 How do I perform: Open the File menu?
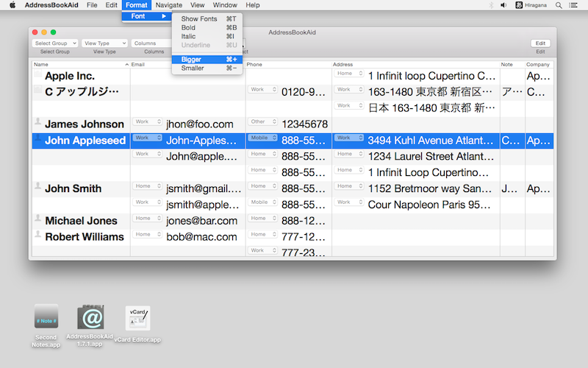[x=92, y=5]
